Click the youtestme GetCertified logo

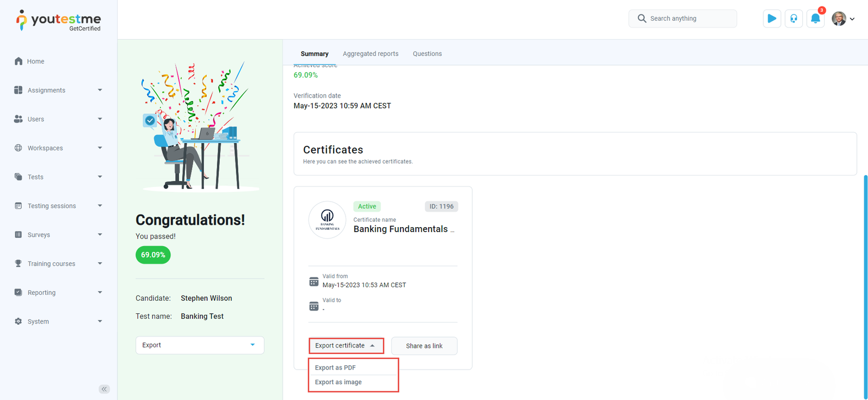(59, 21)
